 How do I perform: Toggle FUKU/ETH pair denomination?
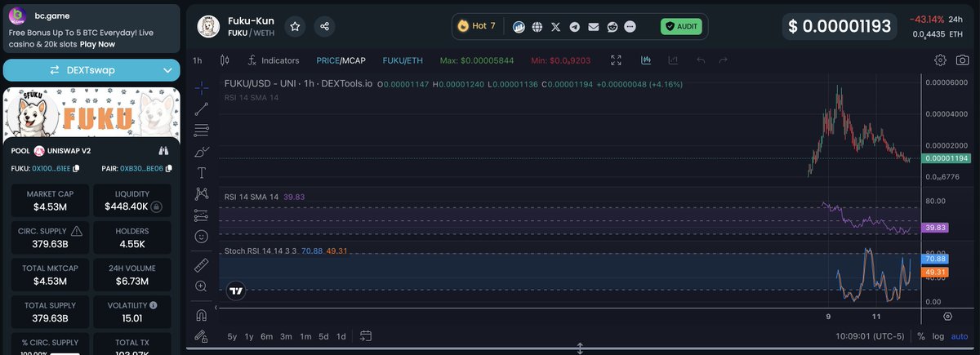point(403,60)
